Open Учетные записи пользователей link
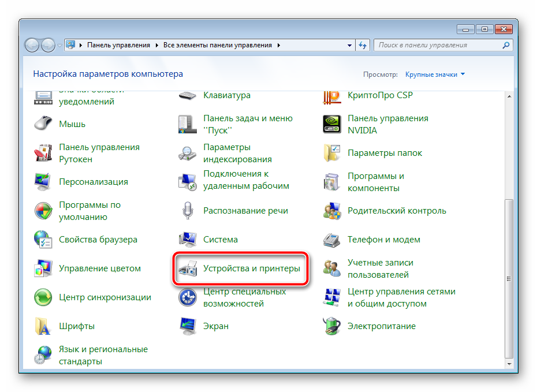Screen dimensions: 537x392 [380, 268]
